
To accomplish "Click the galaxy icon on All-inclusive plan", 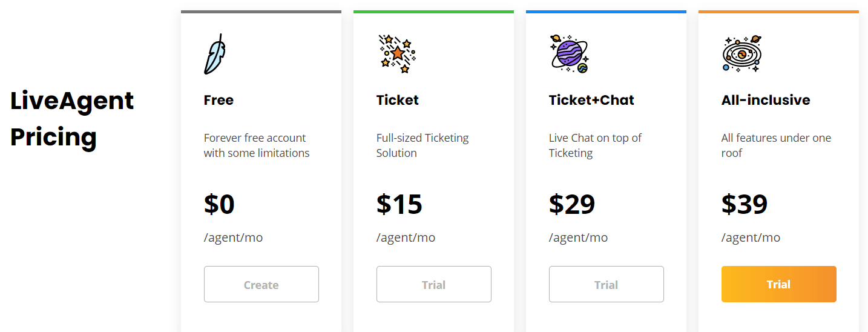I will click(x=742, y=54).
